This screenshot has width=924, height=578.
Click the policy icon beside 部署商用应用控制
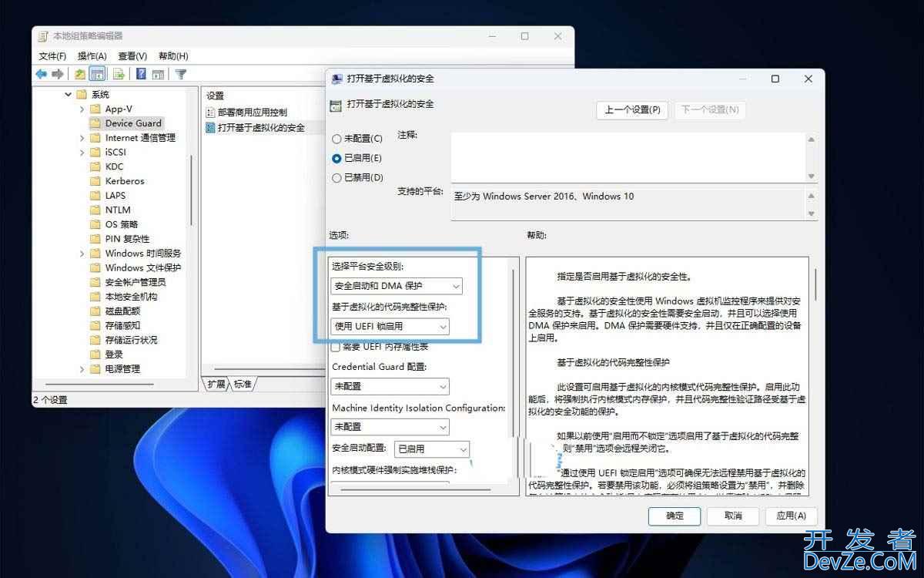pyautogui.click(x=211, y=113)
